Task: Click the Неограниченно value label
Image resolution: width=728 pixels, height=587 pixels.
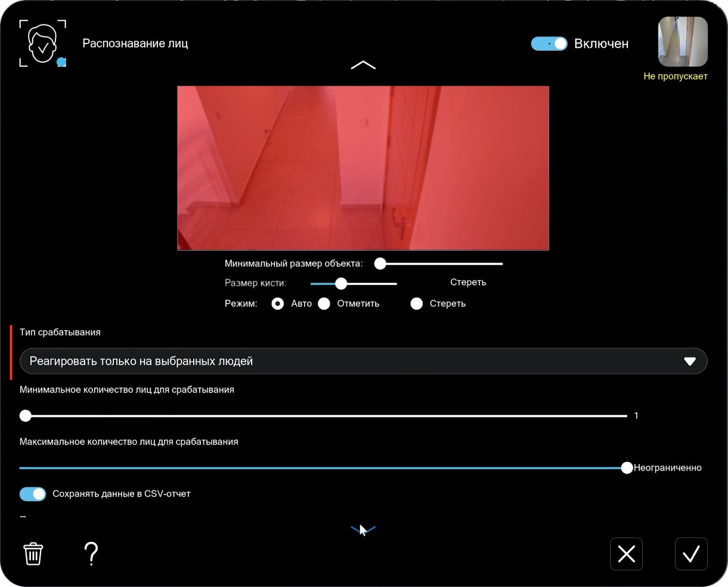Action: (668, 468)
